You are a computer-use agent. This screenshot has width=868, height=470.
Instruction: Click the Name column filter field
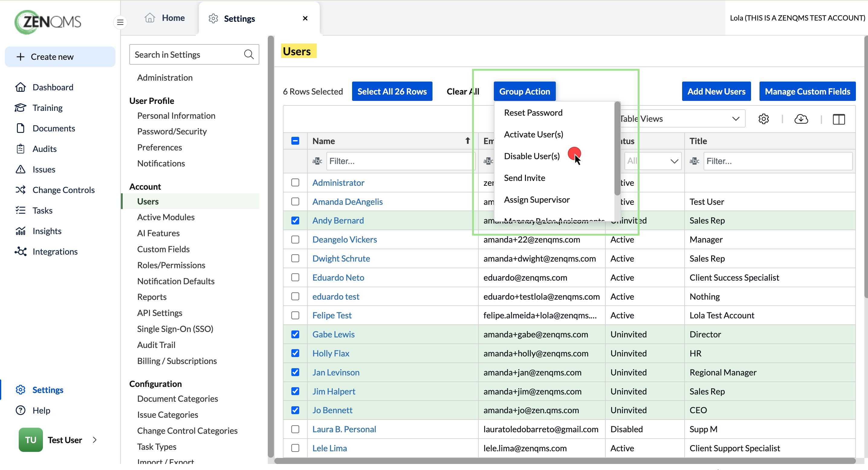400,161
